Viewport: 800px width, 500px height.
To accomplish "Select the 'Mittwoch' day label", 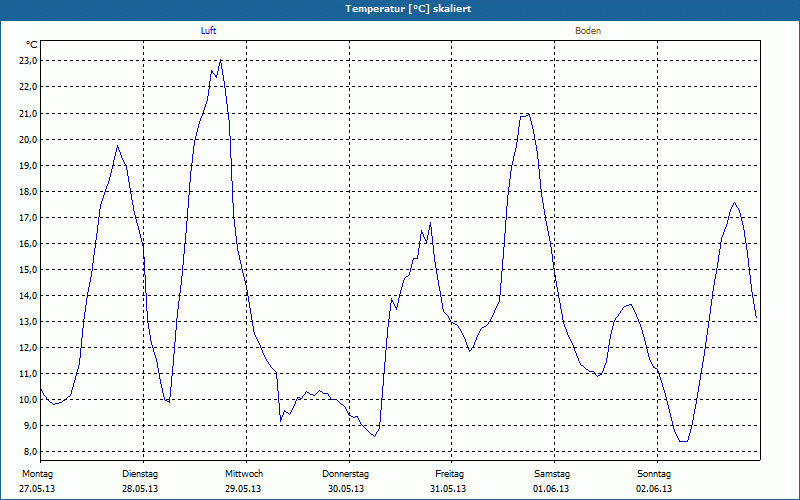I will 244,474.
